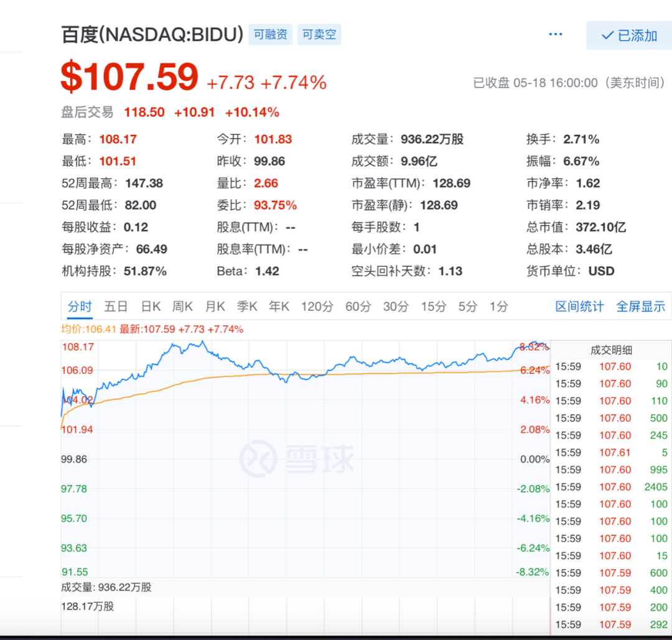Screen dimensions: 672x640
Task: Click the 可卖空 tag
Action: pos(319,34)
